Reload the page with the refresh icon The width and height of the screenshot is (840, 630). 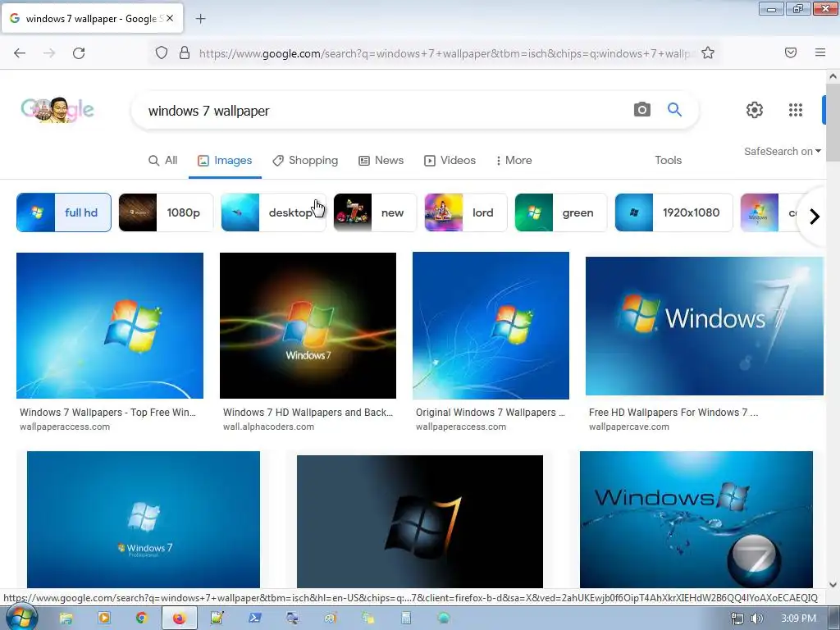coord(79,53)
